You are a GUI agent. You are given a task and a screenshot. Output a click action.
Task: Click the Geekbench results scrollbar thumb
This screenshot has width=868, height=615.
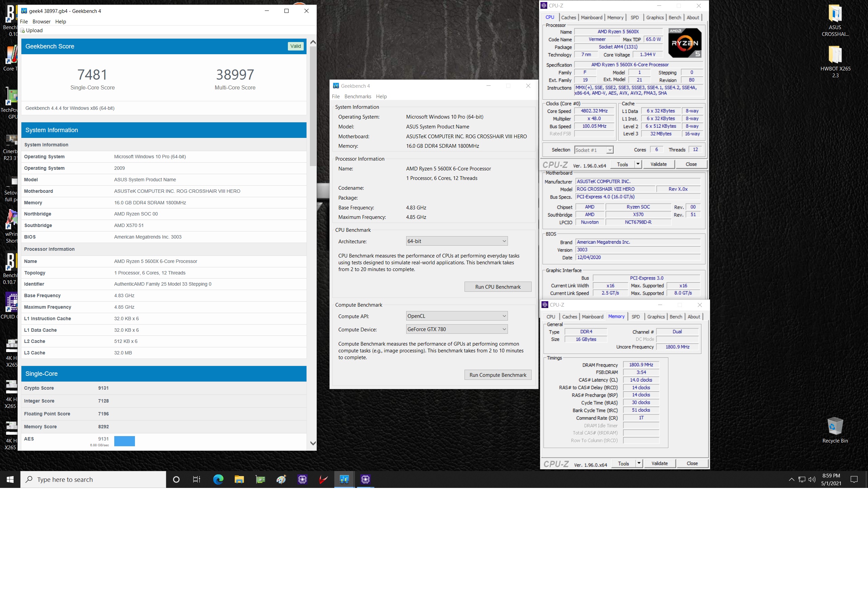click(x=313, y=106)
